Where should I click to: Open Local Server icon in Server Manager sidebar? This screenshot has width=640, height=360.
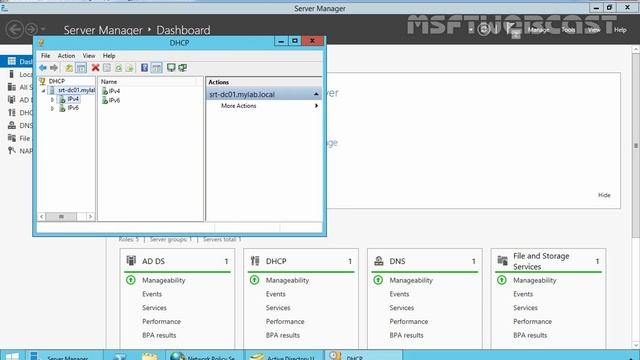[x=12, y=74]
